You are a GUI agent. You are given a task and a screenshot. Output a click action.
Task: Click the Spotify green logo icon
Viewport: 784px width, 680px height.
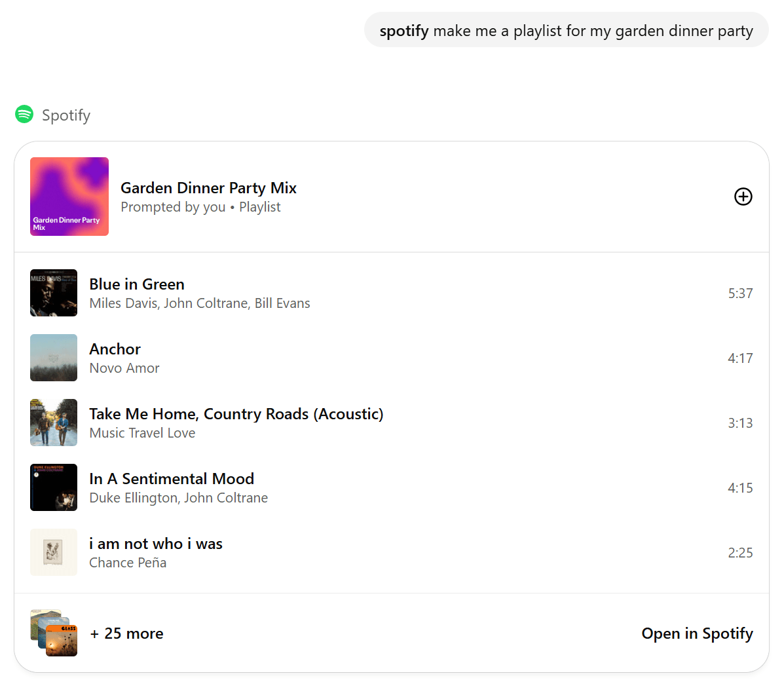click(x=24, y=114)
